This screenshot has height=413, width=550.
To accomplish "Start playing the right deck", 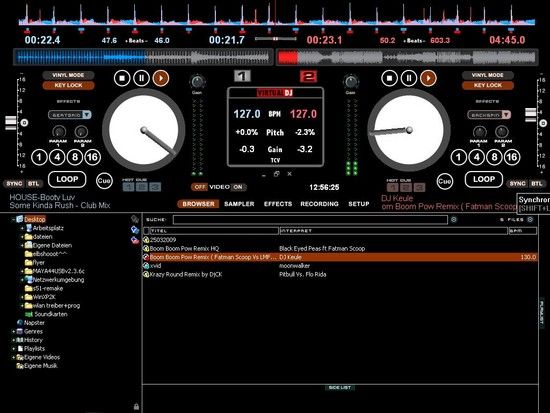I will 428,78.
